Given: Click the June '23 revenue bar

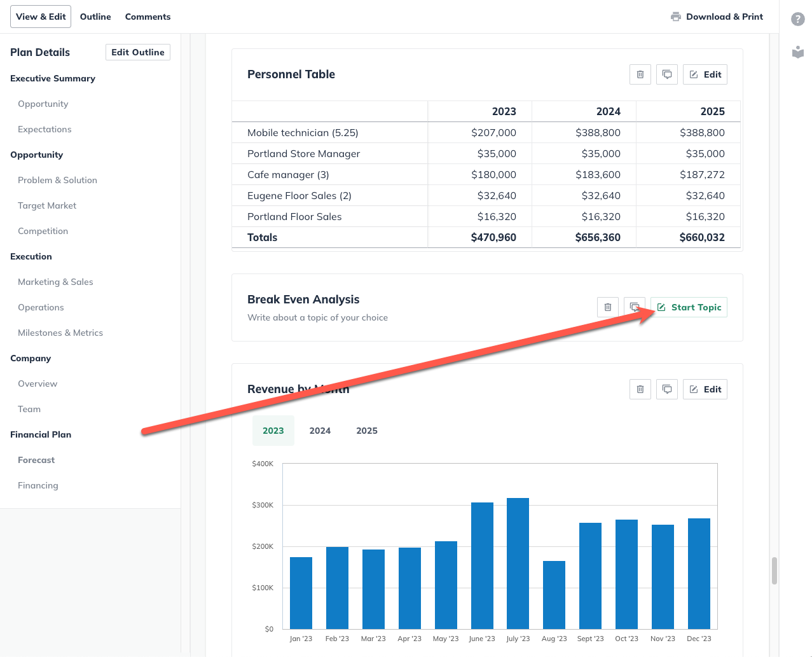Looking at the screenshot, I should [482, 565].
